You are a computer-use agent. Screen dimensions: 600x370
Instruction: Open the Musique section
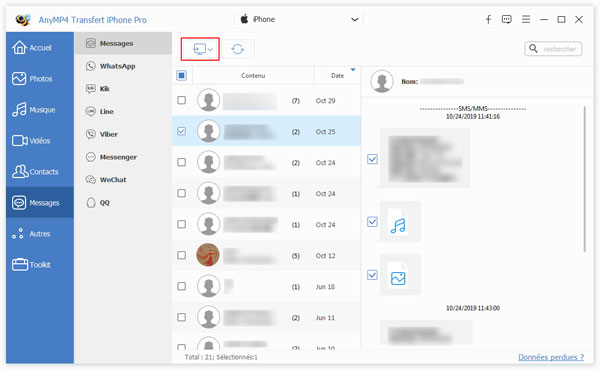click(39, 110)
